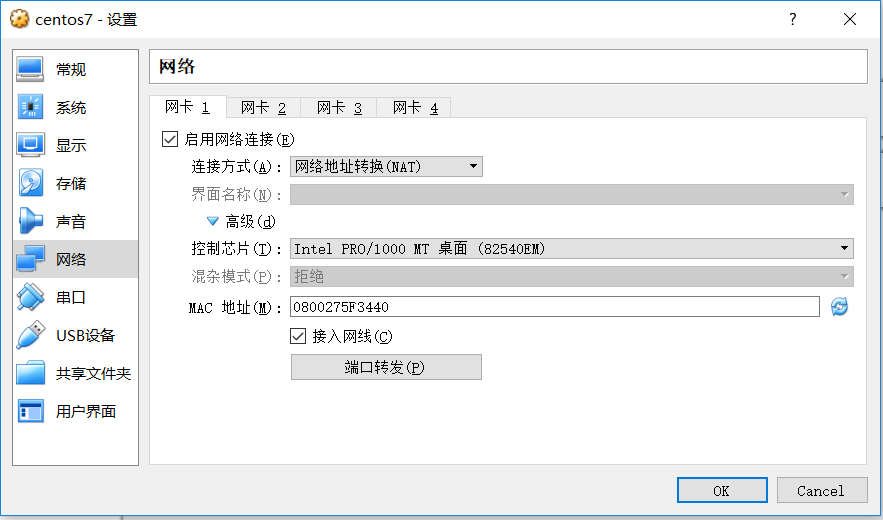The image size is (883, 520).
Task: Open the 串口 (Serial port) connector icon
Action: (x=30, y=297)
